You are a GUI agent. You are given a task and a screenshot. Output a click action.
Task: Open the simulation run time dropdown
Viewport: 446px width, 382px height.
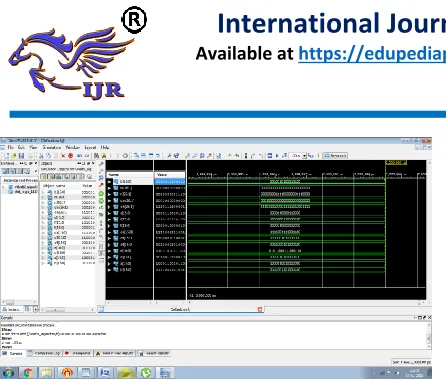(304, 156)
